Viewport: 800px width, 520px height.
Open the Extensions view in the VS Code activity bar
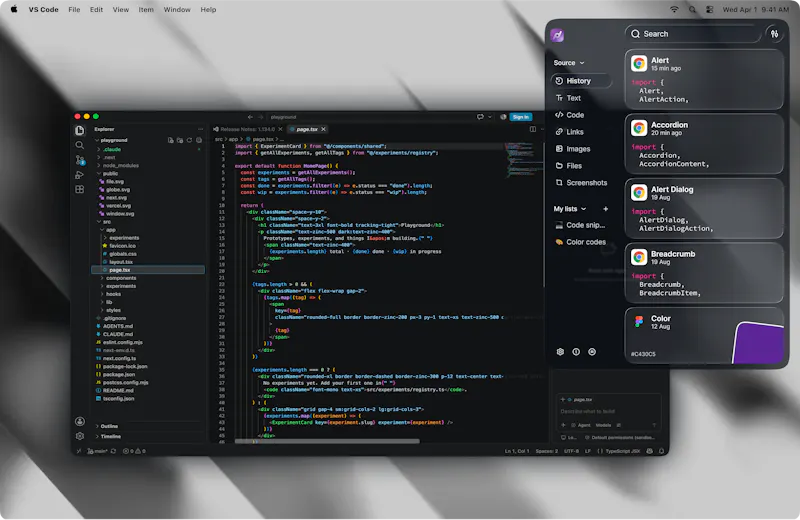(80, 189)
